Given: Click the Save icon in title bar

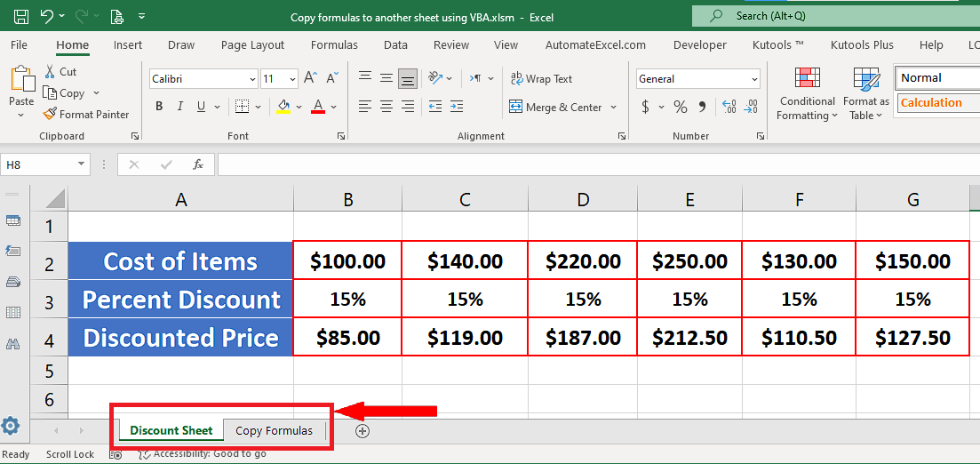Looking at the screenshot, I should 20,16.
